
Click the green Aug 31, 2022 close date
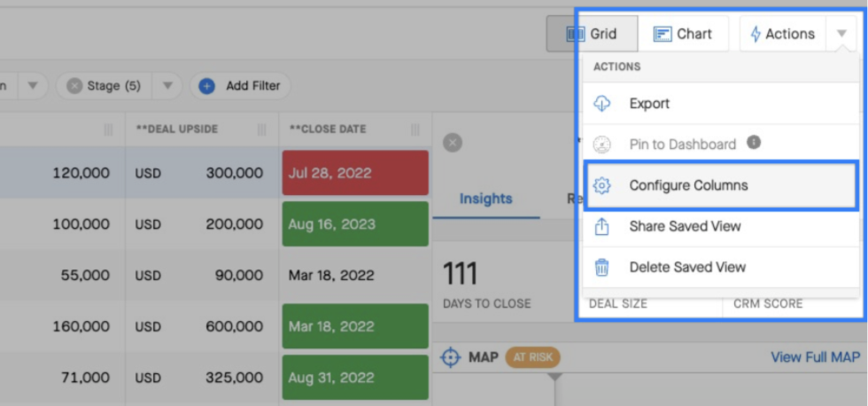click(x=355, y=378)
